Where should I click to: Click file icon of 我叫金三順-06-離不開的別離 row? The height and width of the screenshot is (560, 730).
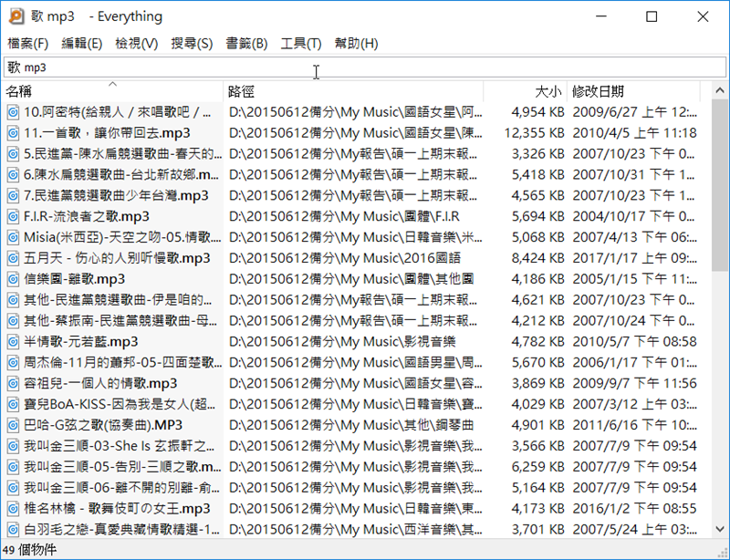[14, 487]
